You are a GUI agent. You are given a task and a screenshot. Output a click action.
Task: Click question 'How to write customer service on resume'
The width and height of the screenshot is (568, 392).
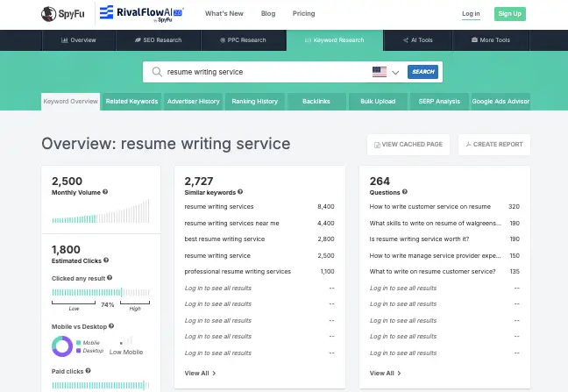pos(430,206)
